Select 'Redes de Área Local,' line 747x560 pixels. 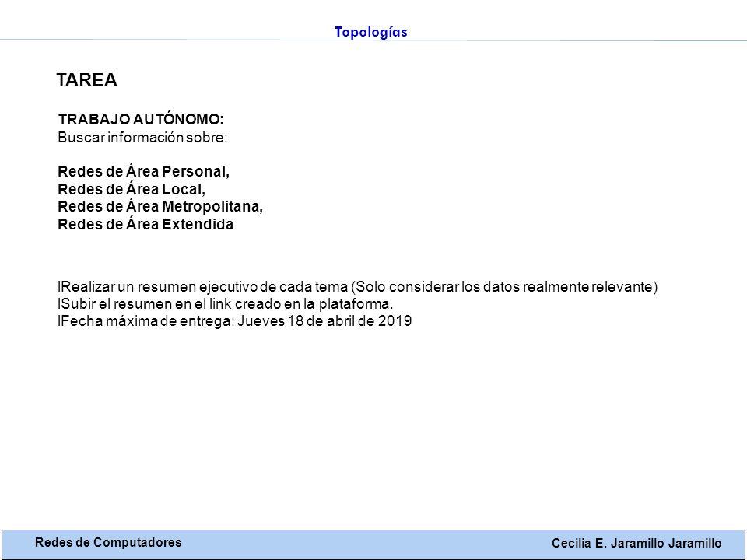[x=132, y=189]
